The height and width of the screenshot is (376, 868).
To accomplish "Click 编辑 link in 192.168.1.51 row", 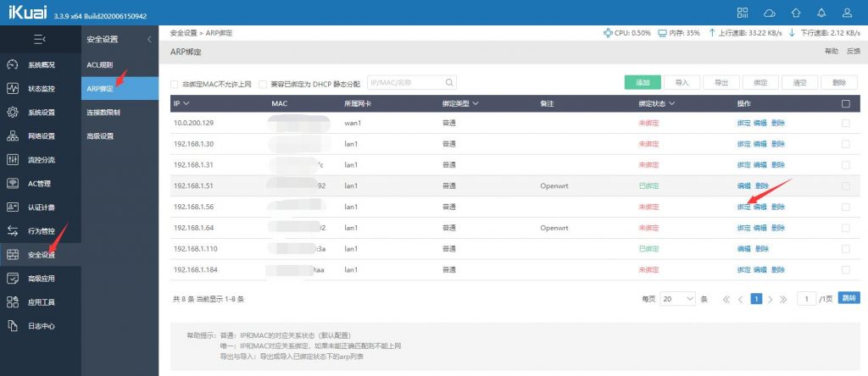I will coord(743,185).
